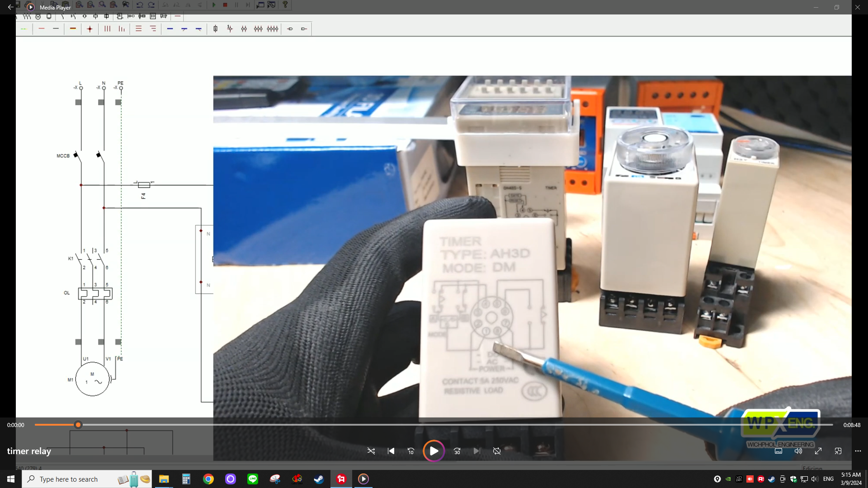Open Windows Start menu
The image size is (868, 488).
click(11, 479)
